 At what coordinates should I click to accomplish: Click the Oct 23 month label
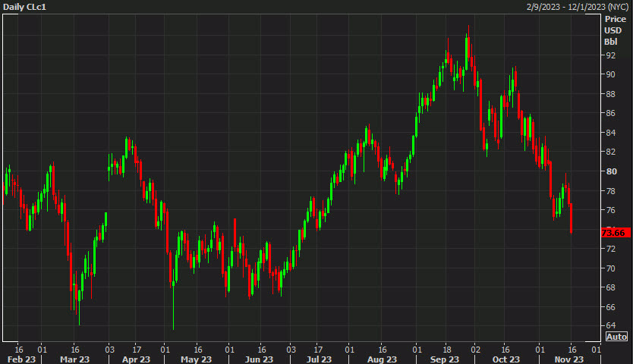pos(506,359)
